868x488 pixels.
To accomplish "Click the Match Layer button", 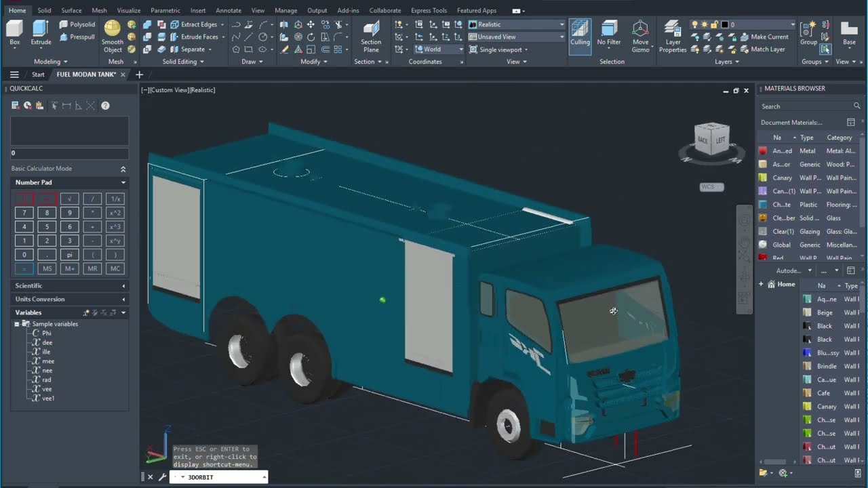I will pos(763,49).
